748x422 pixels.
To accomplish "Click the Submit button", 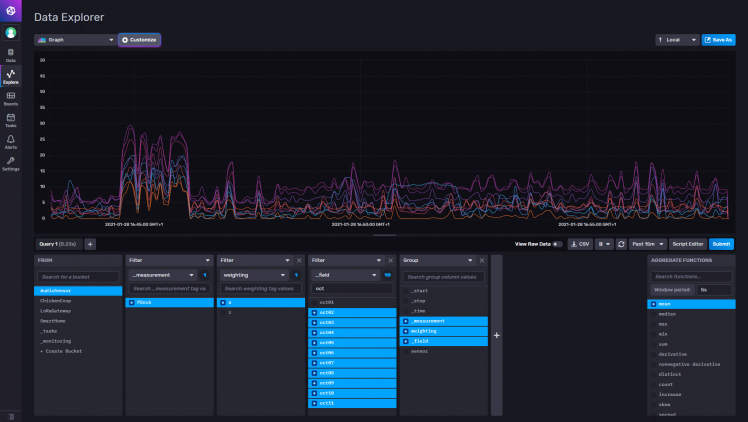I will (721, 243).
